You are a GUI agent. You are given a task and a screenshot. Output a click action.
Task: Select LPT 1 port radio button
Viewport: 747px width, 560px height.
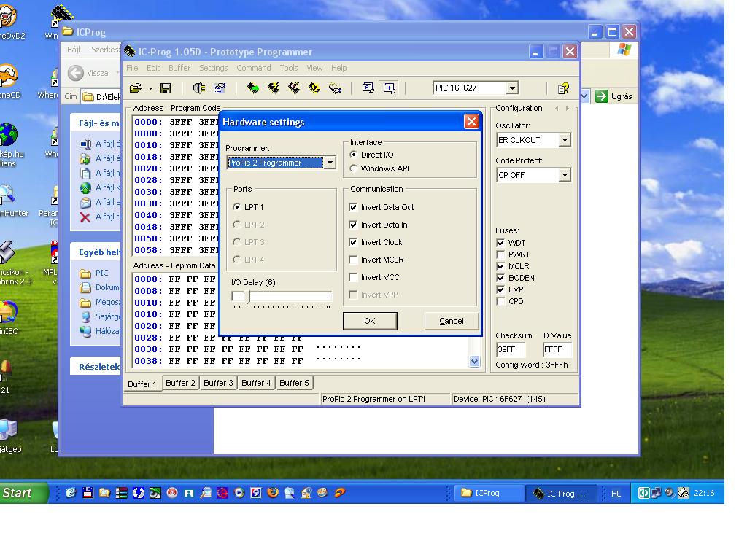(237, 207)
